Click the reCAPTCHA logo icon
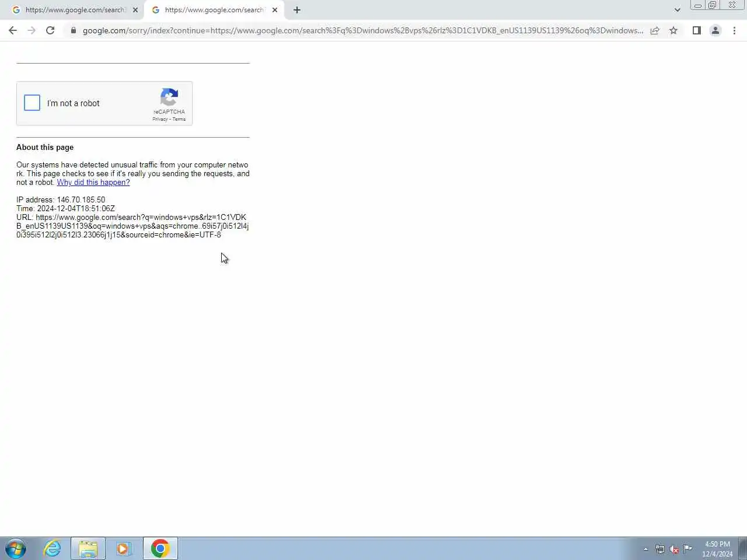The height and width of the screenshot is (560, 747). coord(169,97)
